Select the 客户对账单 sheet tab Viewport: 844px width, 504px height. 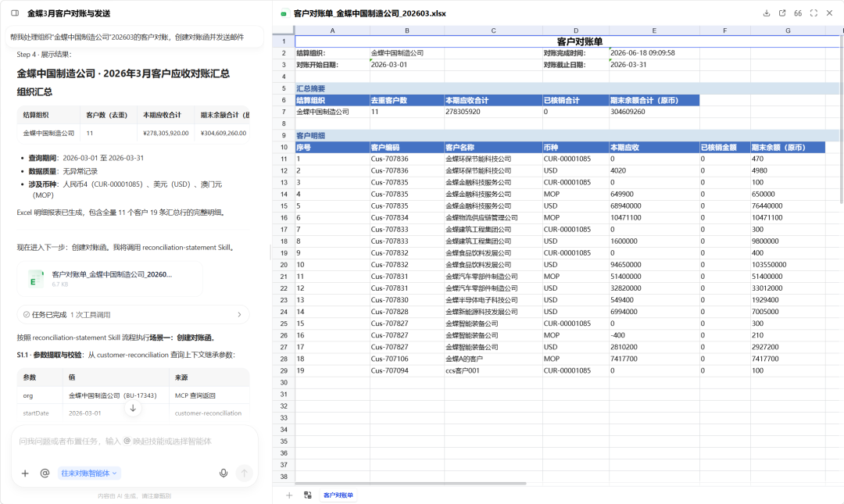click(338, 495)
